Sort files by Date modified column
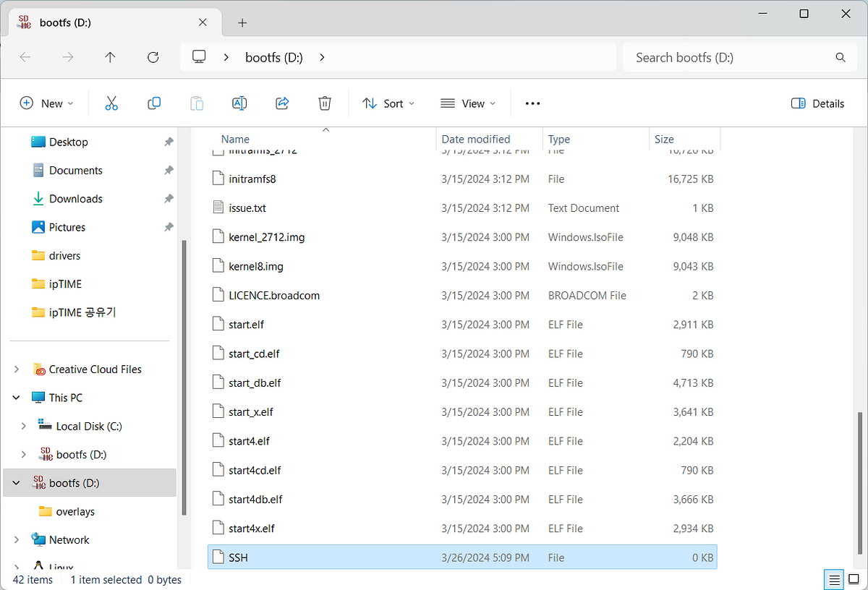Screen dimensions: 868x590 point(476,139)
